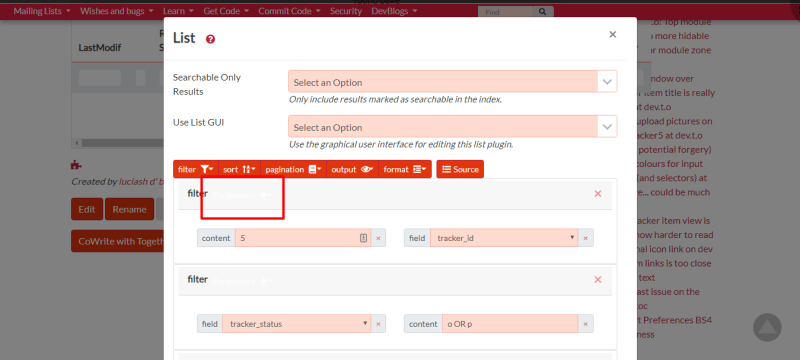Viewport: 800px width, 360px height.
Task: Open the tracker_status field dropdown
Action: [296, 323]
